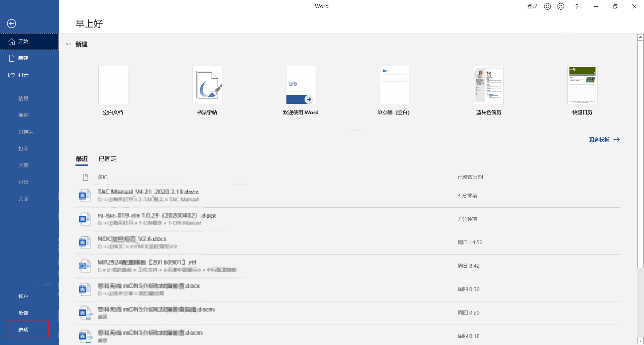Restore down the Word window
Viewport: 644px width, 345px height.
615,6
